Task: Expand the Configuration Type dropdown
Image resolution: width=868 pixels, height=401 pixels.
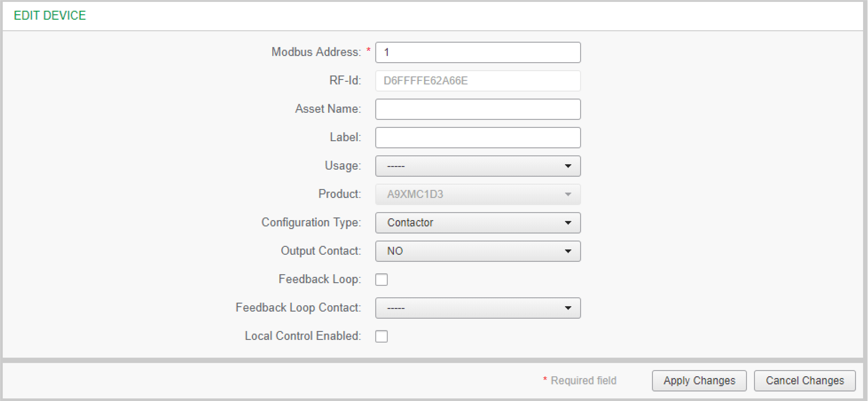Action: [477, 223]
